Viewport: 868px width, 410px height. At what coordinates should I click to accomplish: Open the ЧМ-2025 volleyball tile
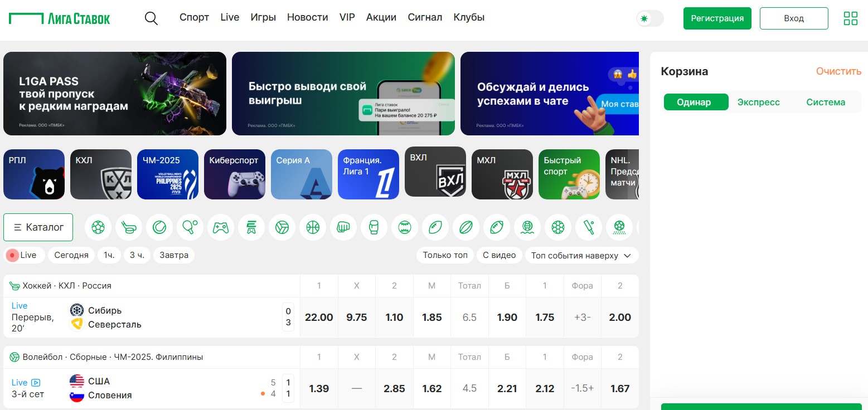pos(168,174)
